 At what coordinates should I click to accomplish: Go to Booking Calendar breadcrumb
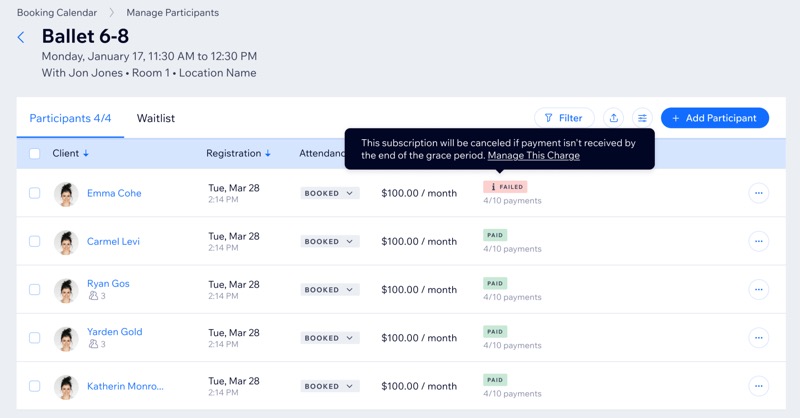coord(57,12)
